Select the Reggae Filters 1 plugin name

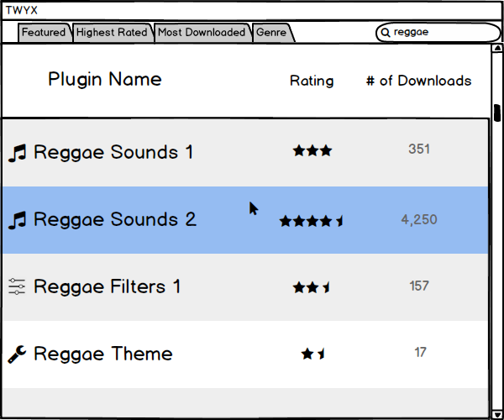pos(108,286)
